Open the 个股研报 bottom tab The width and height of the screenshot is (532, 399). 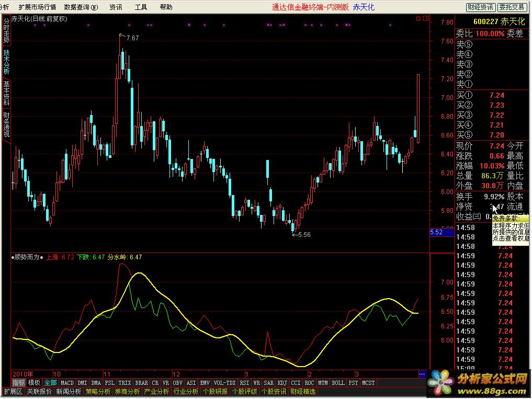[x=215, y=392]
